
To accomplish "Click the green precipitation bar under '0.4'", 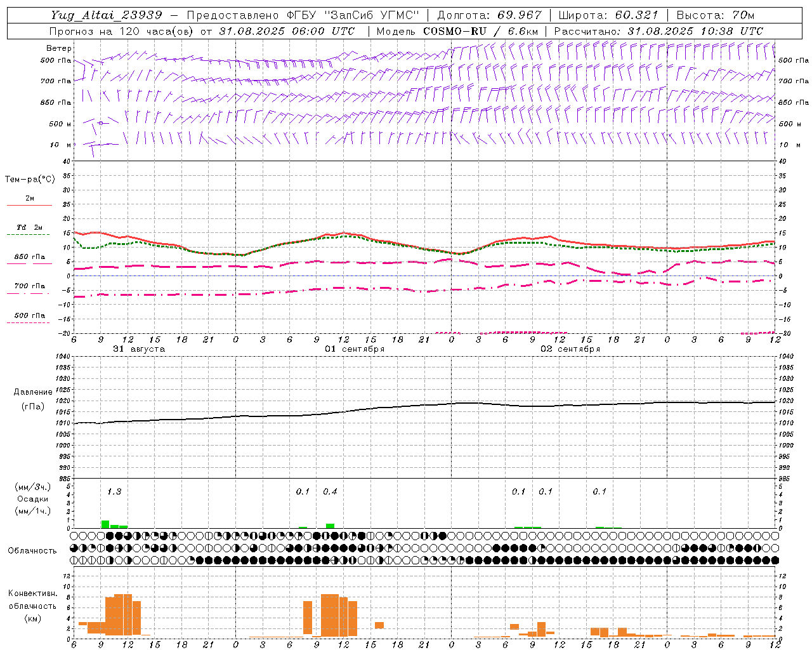I will point(330,526).
